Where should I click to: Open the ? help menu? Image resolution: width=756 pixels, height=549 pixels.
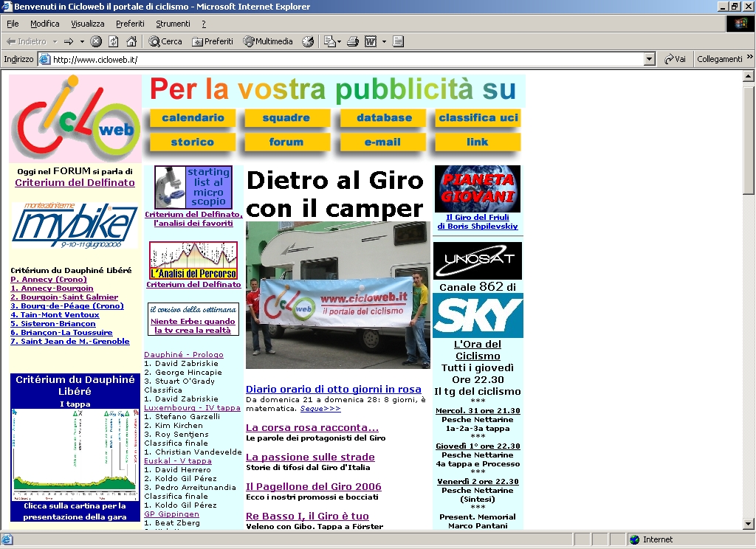pos(204,24)
